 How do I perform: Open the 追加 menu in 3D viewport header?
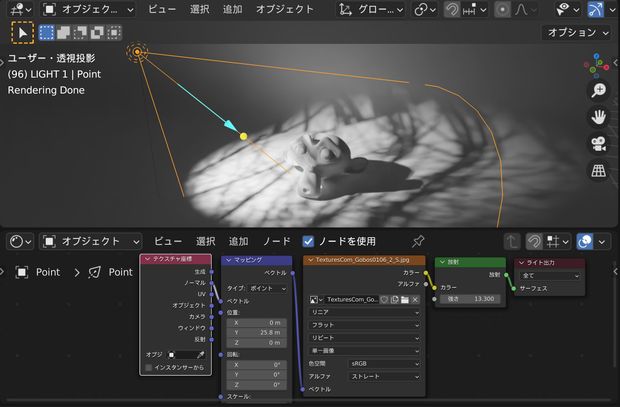(x=232, y=9)
